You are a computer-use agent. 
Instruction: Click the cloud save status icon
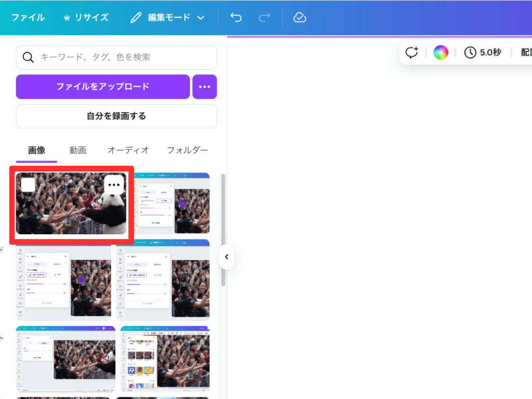click(300, 18)
